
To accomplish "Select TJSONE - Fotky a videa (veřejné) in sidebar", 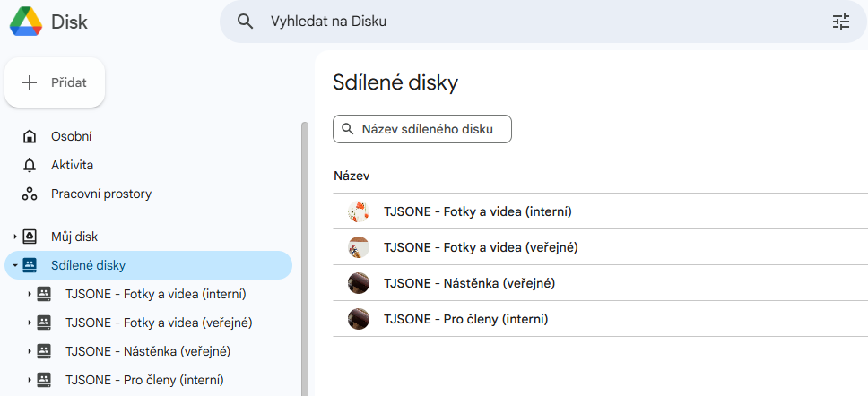I will click(x=158, y=323).
